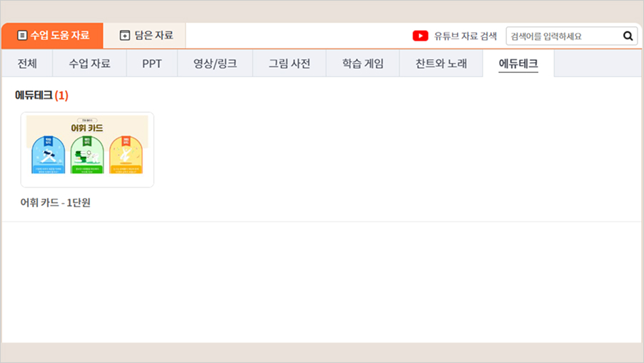Select the 찬트와 노래 tab
The height and width of the screenshot is (363, 644).
pyautogui.click(x=441, y=64)
